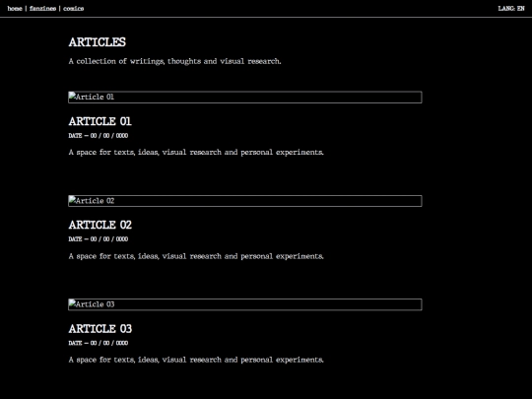Click the date line under ARTICLE 02
532x399 pixels.
click(x=99, y=239)
